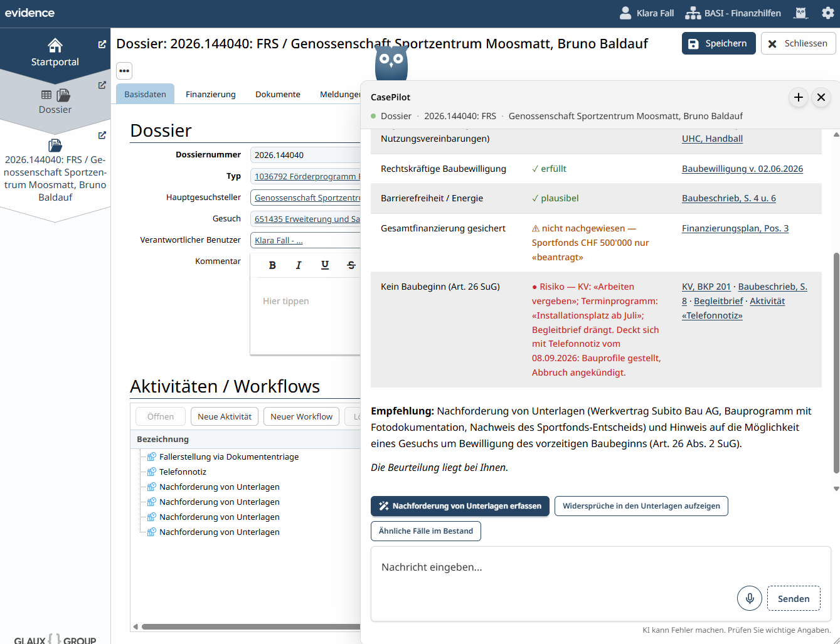This screenshot has height=644, width=840.
Task: Open the current dossier document icon
Action: point(55,145)
